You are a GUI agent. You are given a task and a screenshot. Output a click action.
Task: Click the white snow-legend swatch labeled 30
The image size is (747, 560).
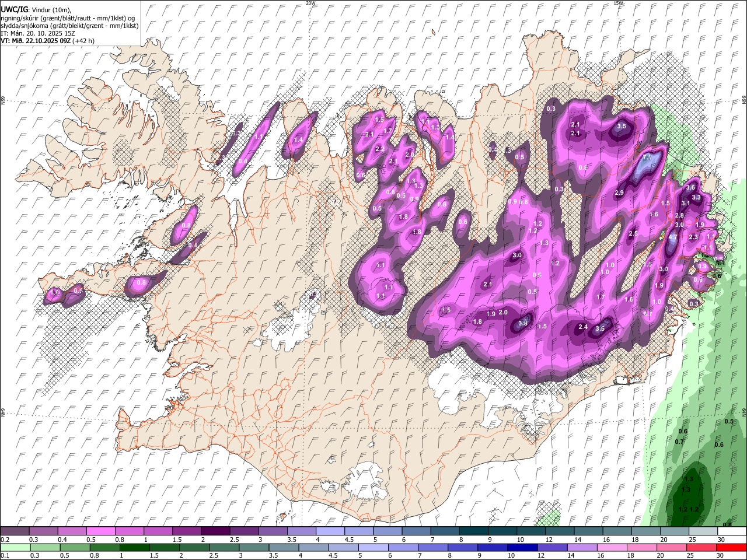731,531
